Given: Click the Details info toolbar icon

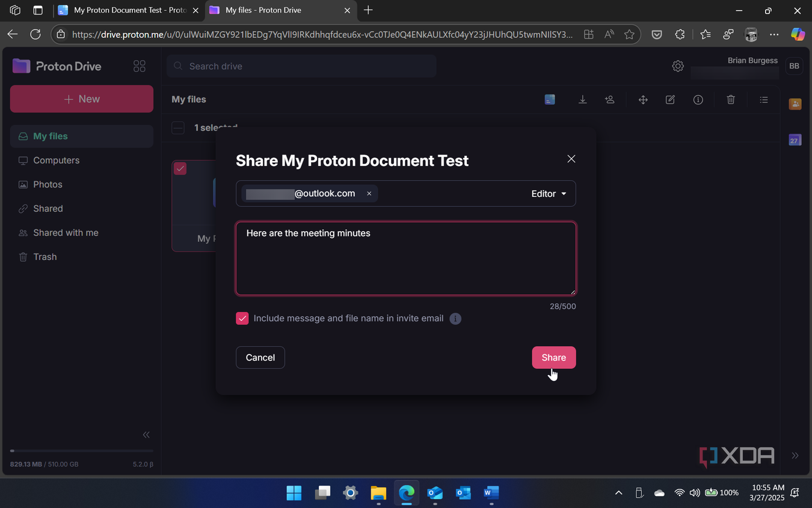Looking at the screenshot, I should (698, 100).
